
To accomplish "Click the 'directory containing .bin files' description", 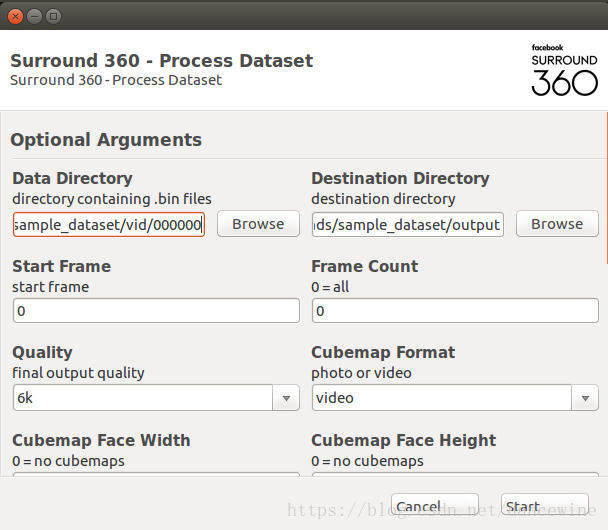I will pos(112,199).
